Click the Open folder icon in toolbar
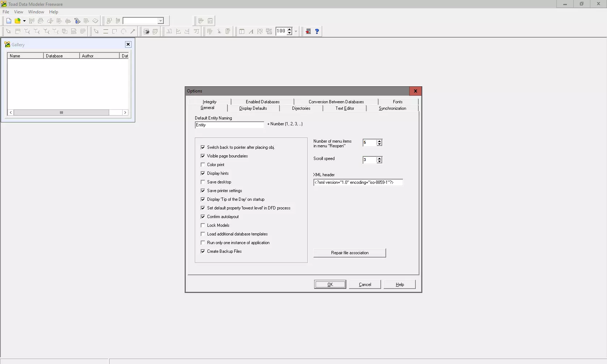Image resolution: width=607 pixels, height=364 pixels. tap(17, 21)
